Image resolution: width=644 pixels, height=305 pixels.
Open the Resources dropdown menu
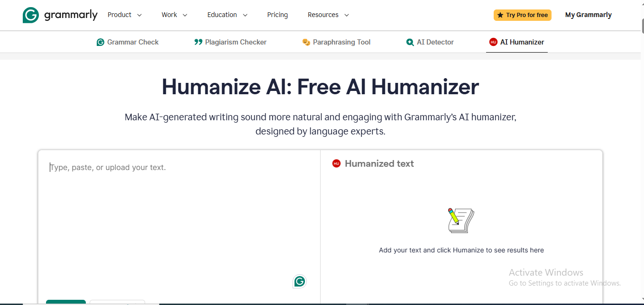pyautogui.click(x=328, y=15)
